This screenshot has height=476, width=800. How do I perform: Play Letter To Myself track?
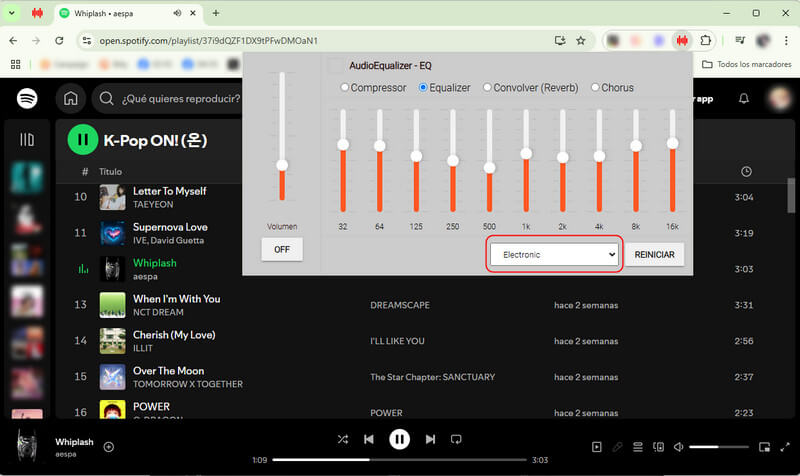[x=169, y=191]
